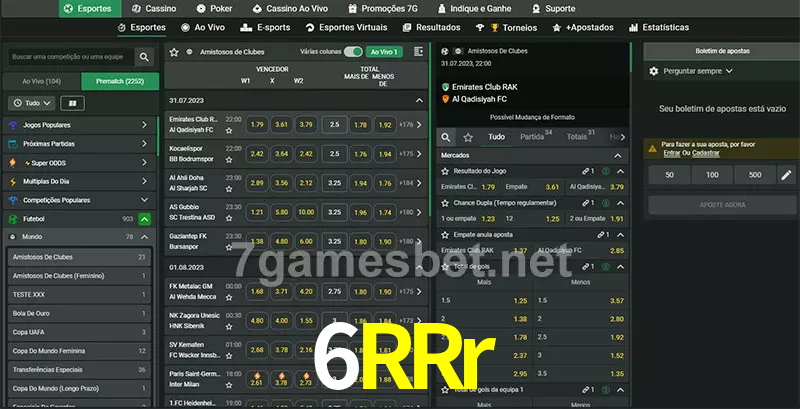
Task: Click the competition search input field
Action: pos(70,58)
